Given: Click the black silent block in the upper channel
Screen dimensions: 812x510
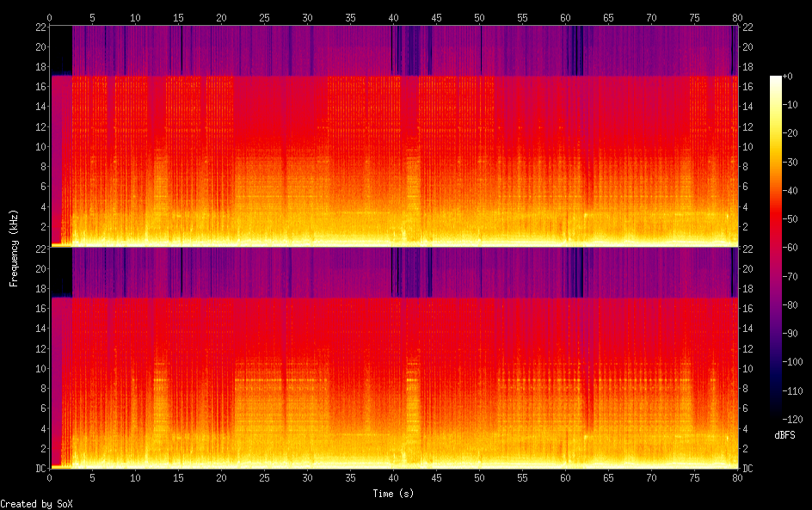Looking at the screenshot, I should point(61,50).
